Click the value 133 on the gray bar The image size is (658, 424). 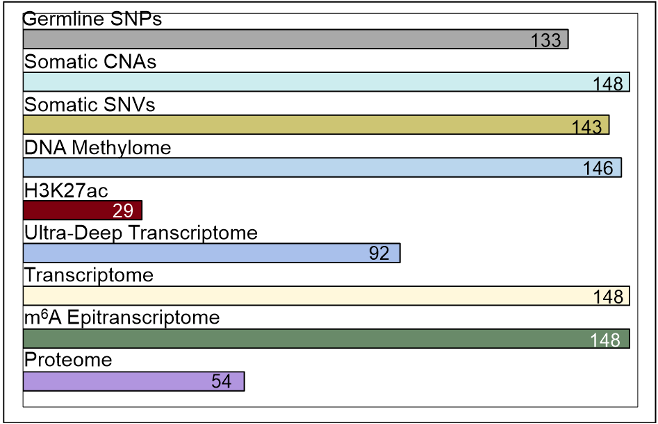[x=546, y=40]
